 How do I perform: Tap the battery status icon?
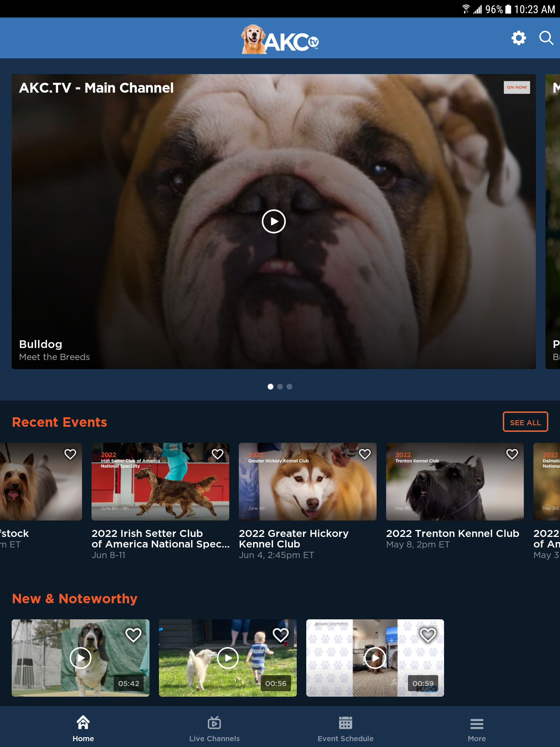coord(508,9)
